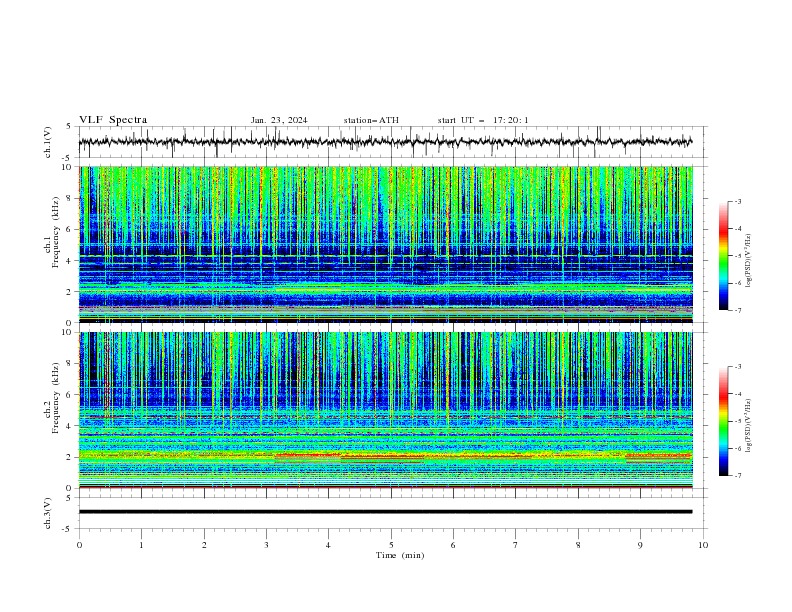Click the 'VLF Spectra' title text

point(113,120)
